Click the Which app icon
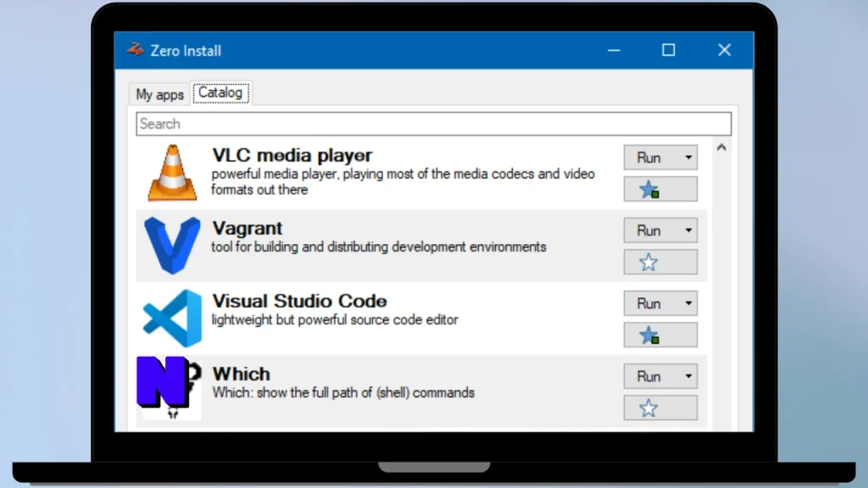 coord(170,387)
